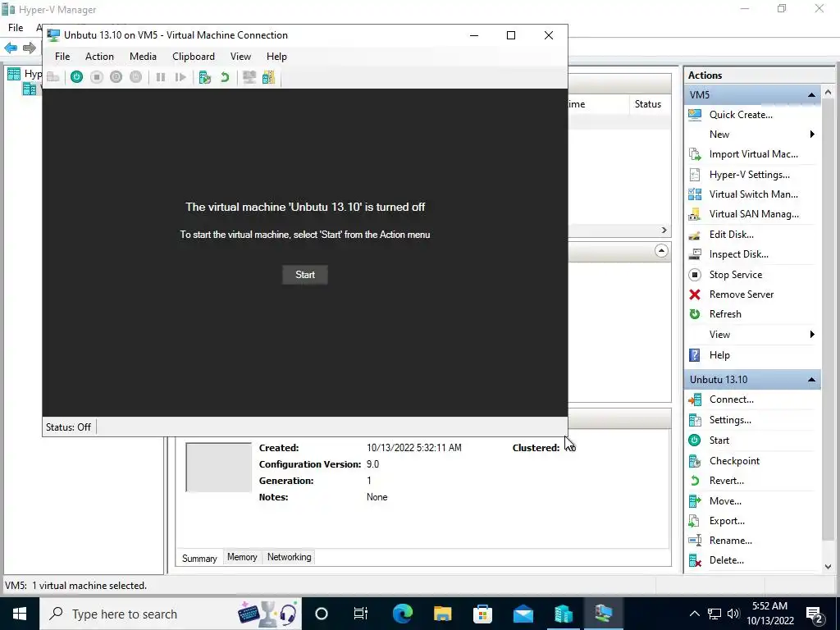The image size is (840, 630).
Task: Switch to the Summary tab
Action: tap(199, 558)
